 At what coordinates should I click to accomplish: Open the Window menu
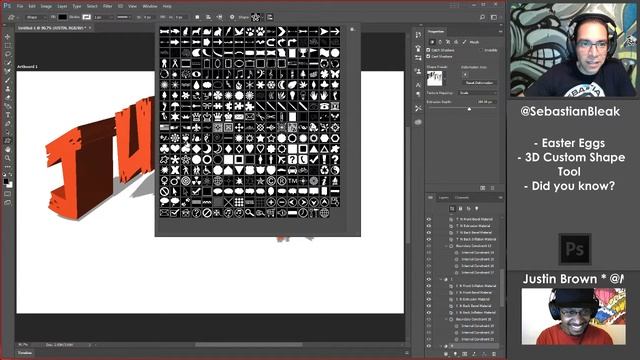coord(150,6)
